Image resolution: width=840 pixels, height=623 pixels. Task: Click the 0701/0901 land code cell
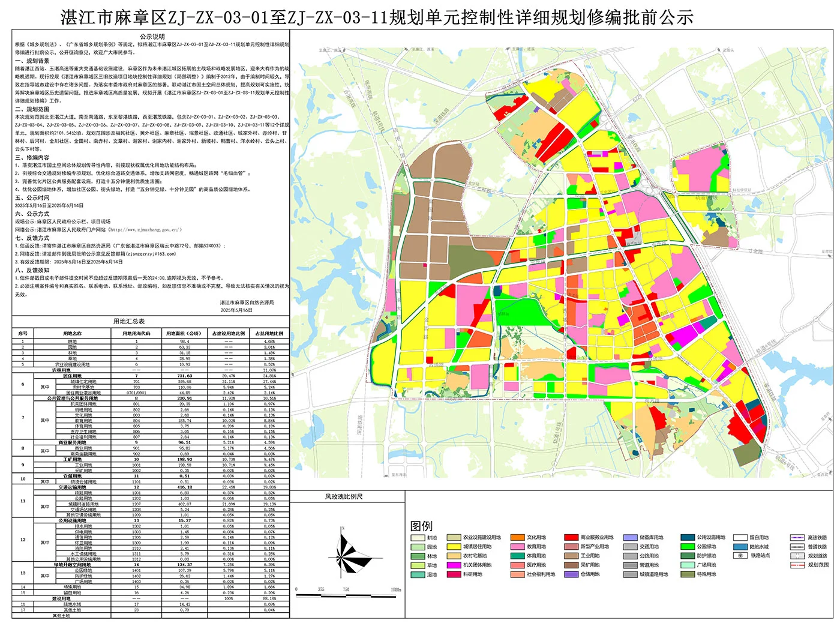tap(136, 393)
